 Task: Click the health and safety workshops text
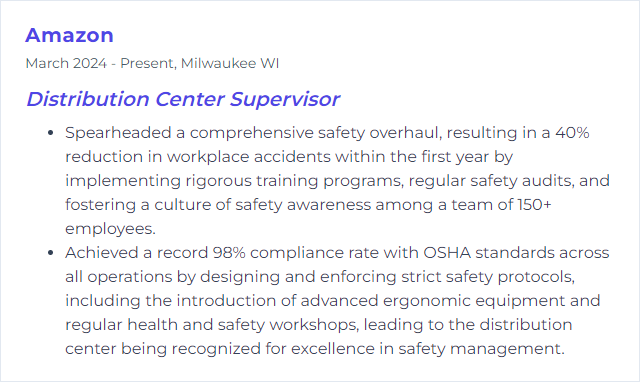click(243, 325)
